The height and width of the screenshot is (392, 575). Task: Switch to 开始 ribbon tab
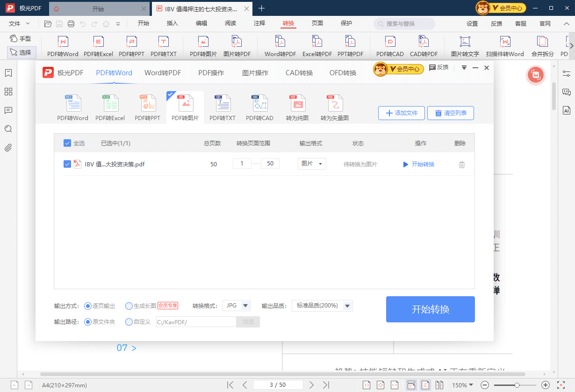[144, 23]
